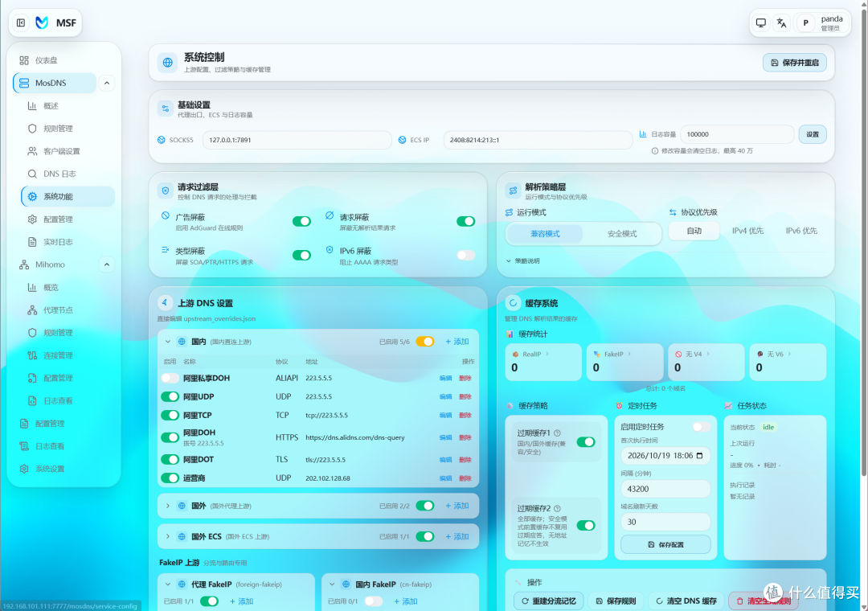Open the 仪表盘 sidebar item
Image resolution: width=868 pixels, height=611 pixels.
tap(65, 60)
